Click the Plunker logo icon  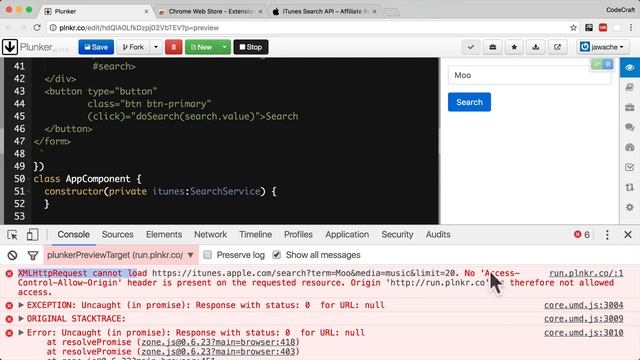click(10, 47)
